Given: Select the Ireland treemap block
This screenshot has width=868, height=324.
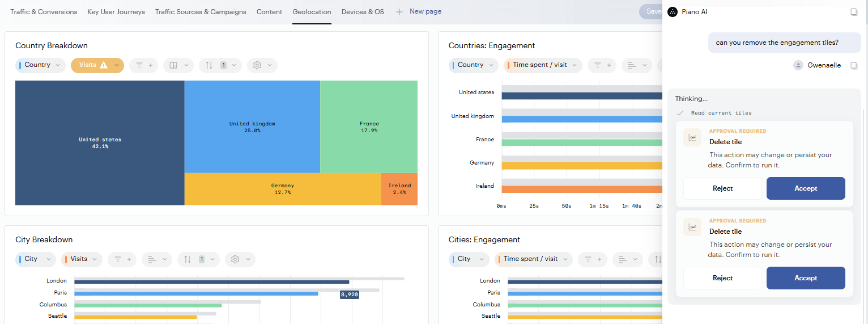Looking at the screenshot, I should [399, 189].
